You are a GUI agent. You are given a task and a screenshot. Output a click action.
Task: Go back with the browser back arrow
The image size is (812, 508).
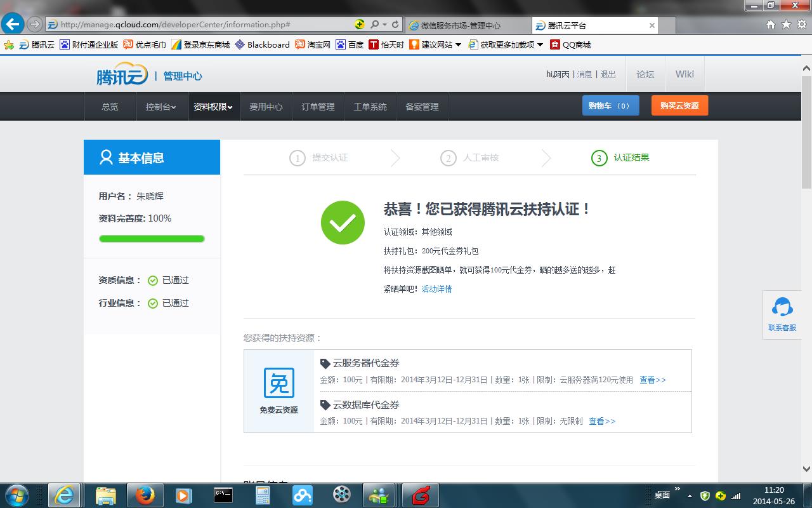coord(13,25)
